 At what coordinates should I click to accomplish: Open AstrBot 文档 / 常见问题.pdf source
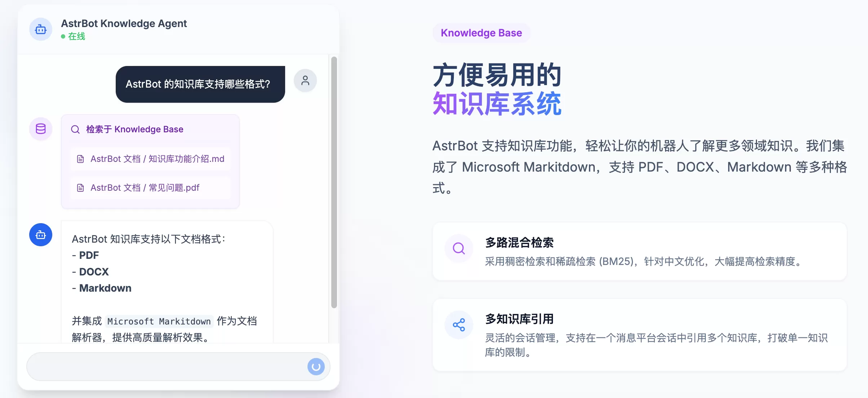[x=150, y=188]
